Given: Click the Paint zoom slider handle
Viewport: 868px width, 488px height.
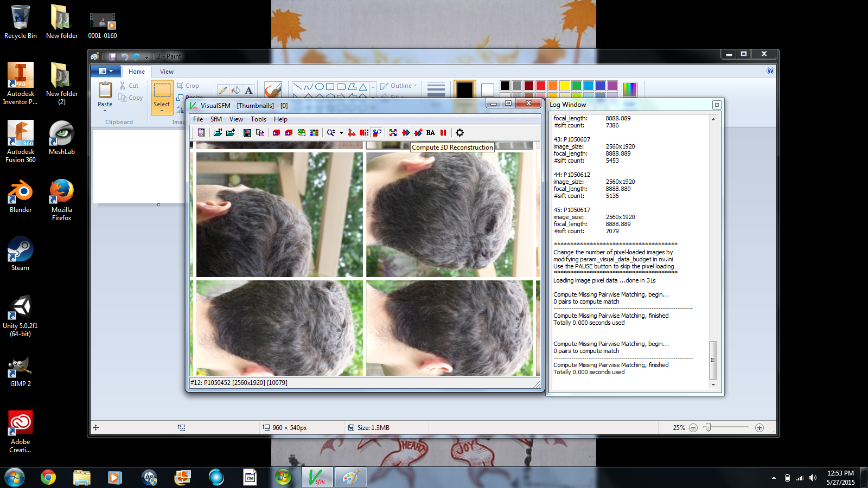Looking at the screenshot, I should click(708, 427).
